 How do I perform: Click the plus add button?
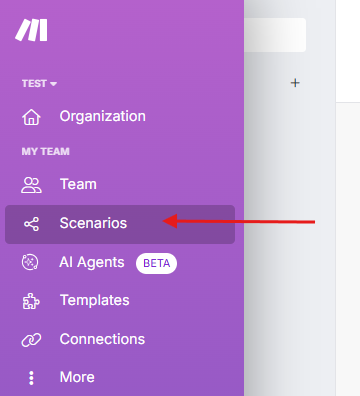tap(295, 83)
